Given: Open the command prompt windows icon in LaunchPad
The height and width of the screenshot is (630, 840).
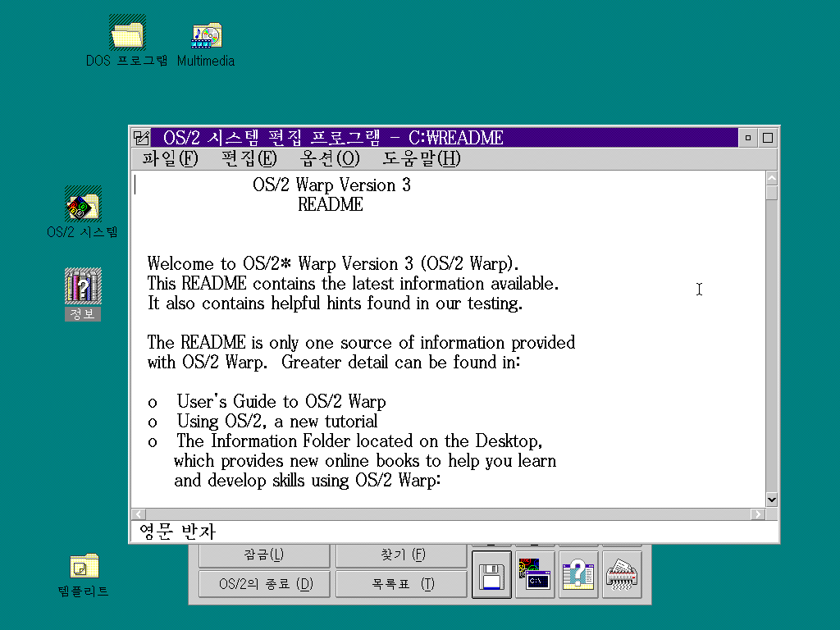Looking at the screenshot, I should click(x=535, y=574).
